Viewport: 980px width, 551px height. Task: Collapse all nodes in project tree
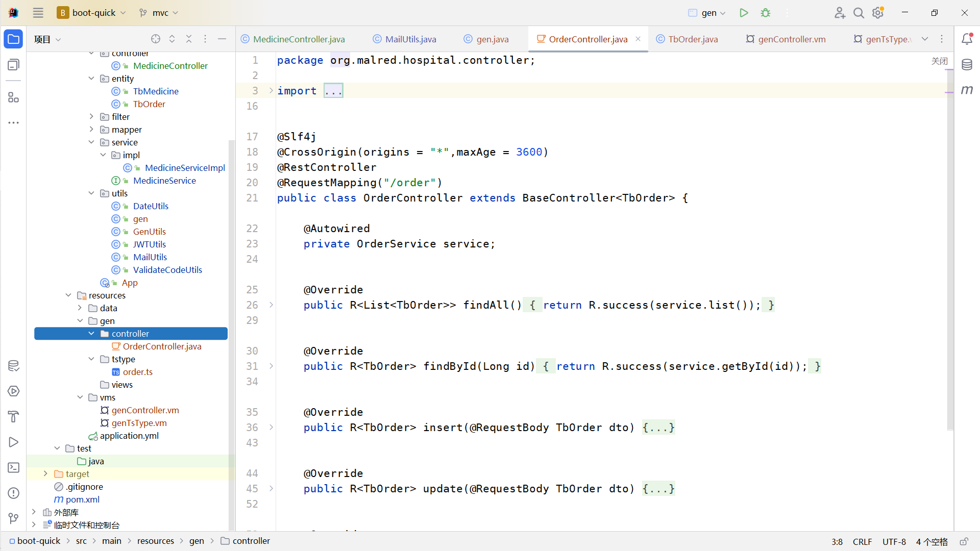pos(189,39)
